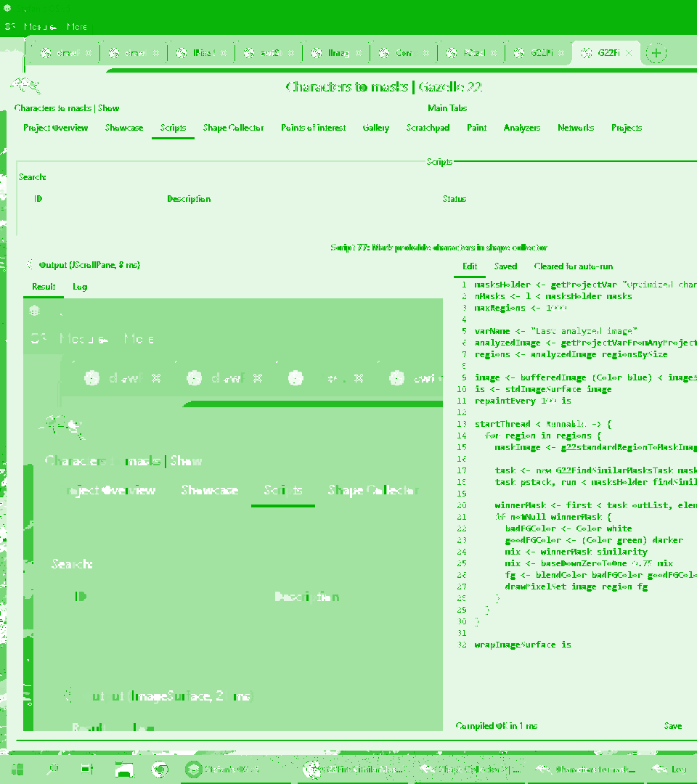The height and width of the screenshot is (784, 697).
Task: Switch to the Log output tab
Action: click(x=80, y=287)
